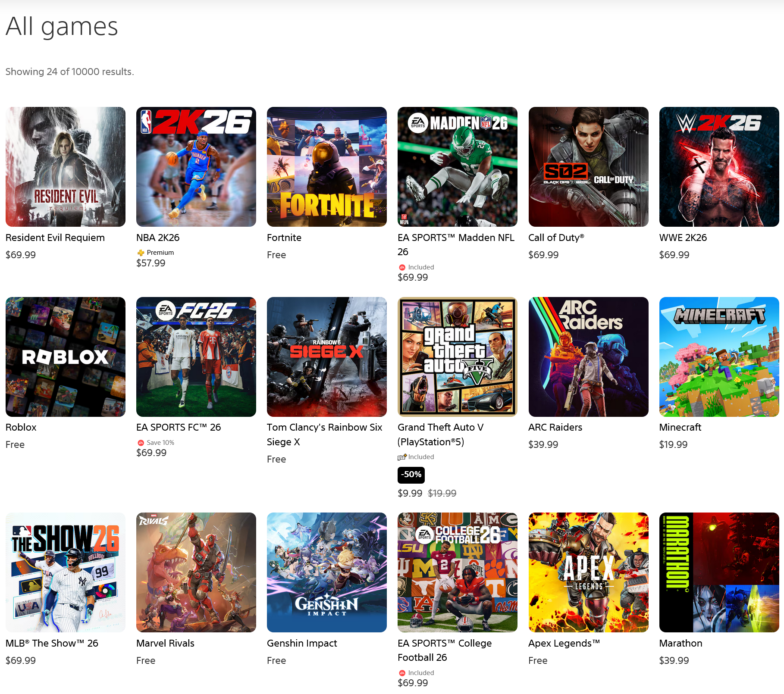Click the Marathon game cover art
The height and width of the screenshot is (694, 784).
click(x=719, y=572)
